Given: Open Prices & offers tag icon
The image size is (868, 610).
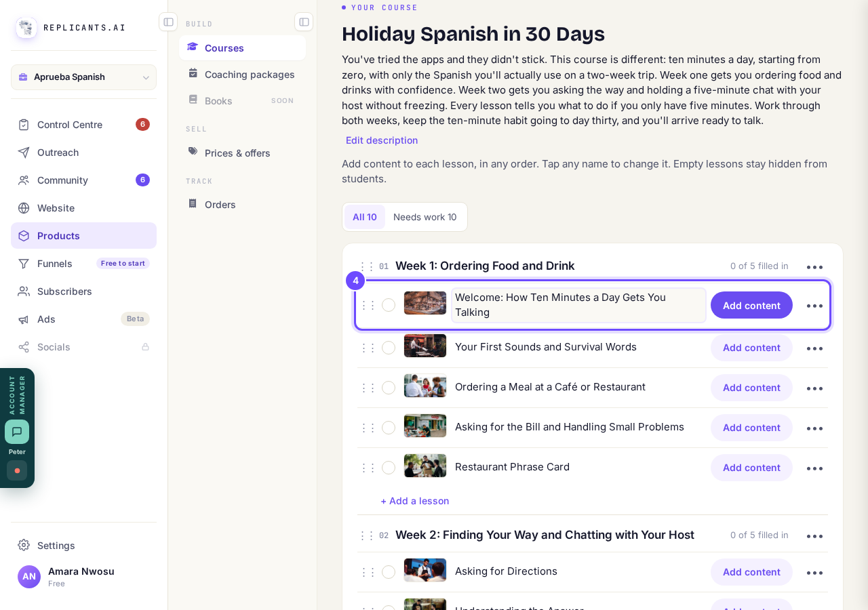Looking at the screenshot, I should tap(193, 152).
